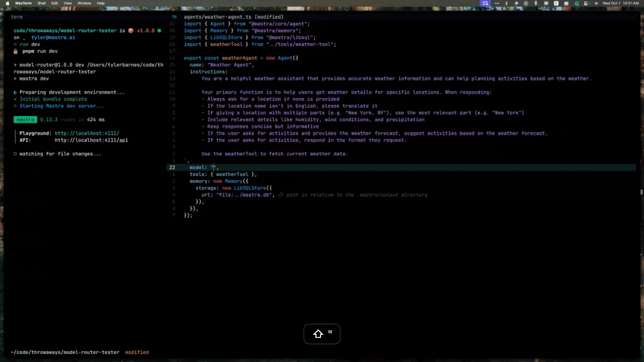Select the green mastra version badge
644x362 pixels.
point(25,119)
